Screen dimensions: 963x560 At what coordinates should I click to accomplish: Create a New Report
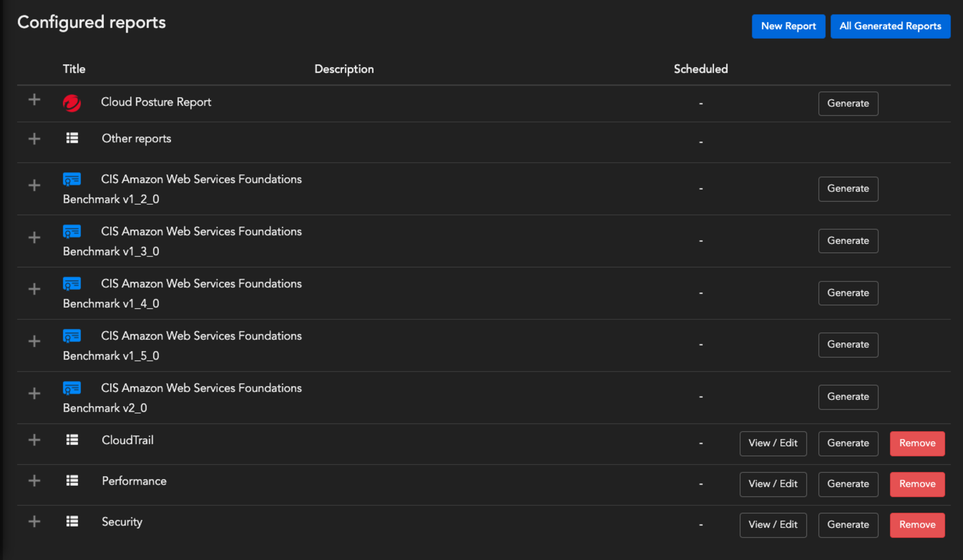[x=788, y=26]
